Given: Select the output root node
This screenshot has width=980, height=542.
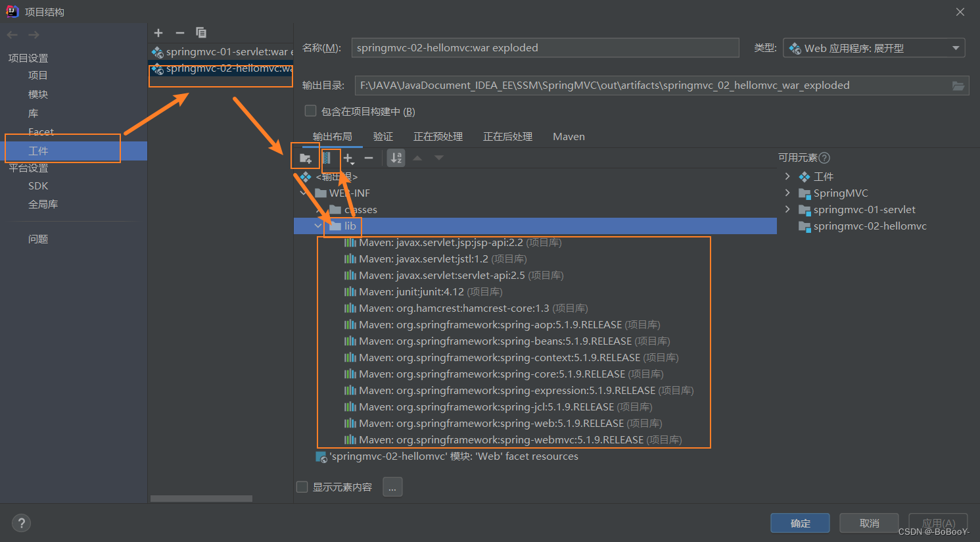Looking at the screenshot, I should click(329, 177).
